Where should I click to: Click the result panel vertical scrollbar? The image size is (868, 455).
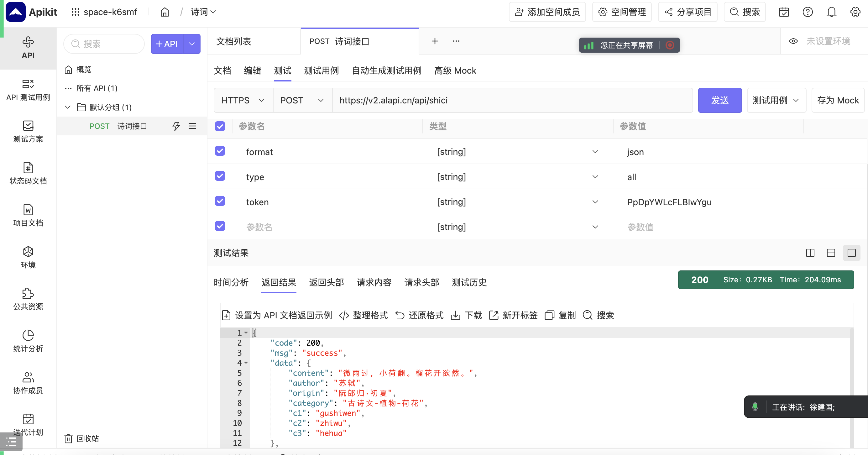tap(851, 388)
